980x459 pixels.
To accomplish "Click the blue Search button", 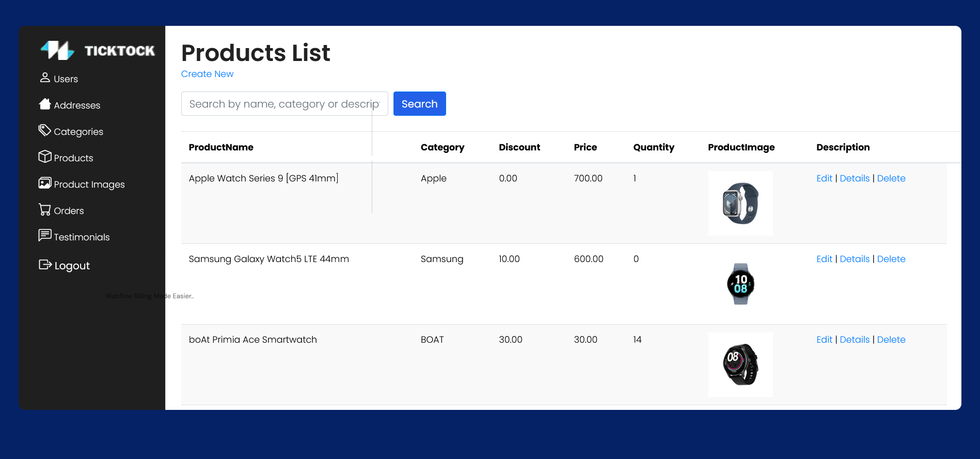I will (x=420, y=104).
